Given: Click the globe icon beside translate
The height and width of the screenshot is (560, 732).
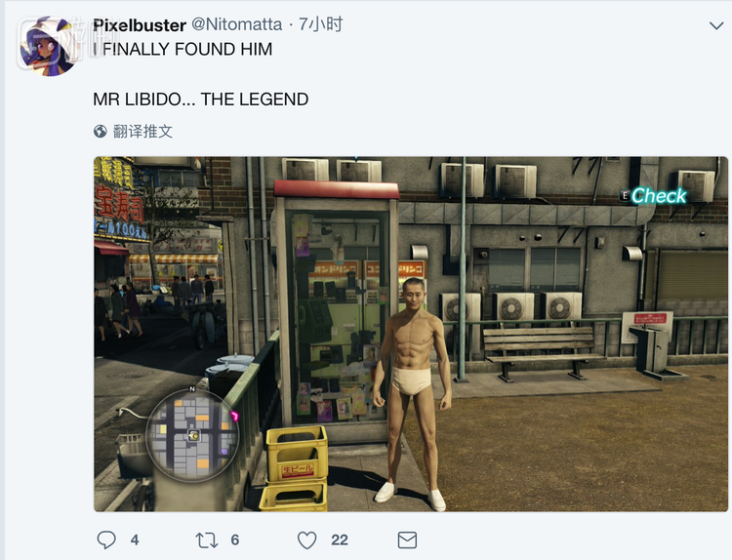Looking at the screenshot, I should pos(100,132).
